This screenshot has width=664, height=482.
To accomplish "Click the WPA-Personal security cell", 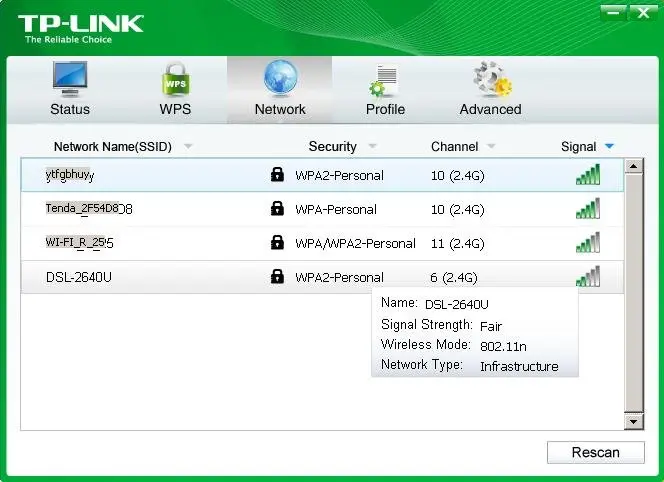I will (x=336, y=209).
